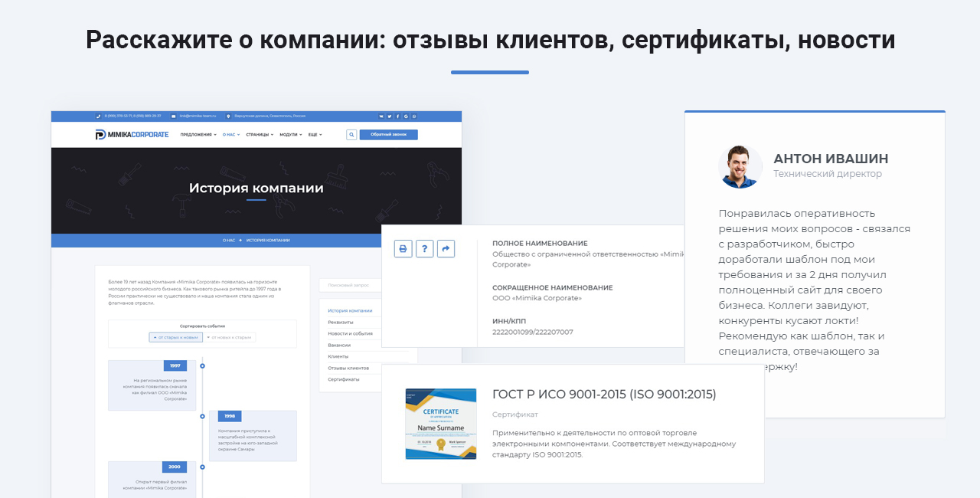Viewport: 980px width, 498px height.
Task: Open the VK social icon
Action: point(381,116)
